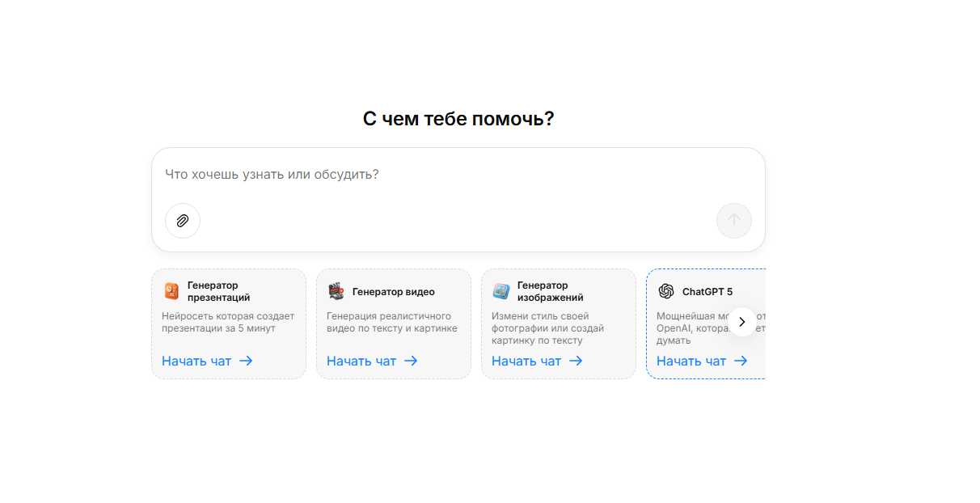Click arrow beside Генератор изображений "Начать чат"

coord(576,361)
